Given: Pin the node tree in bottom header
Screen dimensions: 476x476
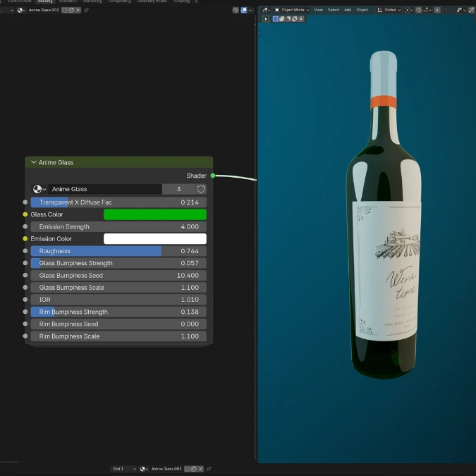Looking at the screenshot, I should click(209, 469).
